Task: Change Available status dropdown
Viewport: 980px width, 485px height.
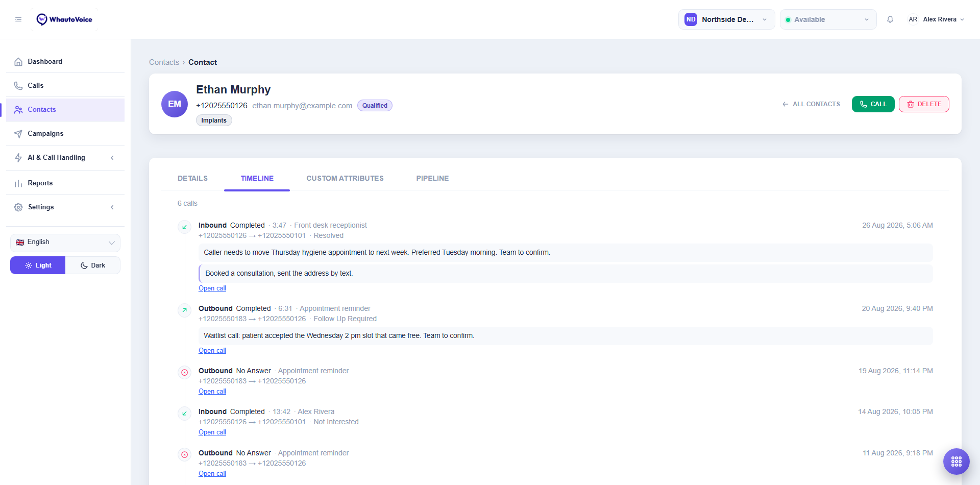Action: click(x=828, y=19)
